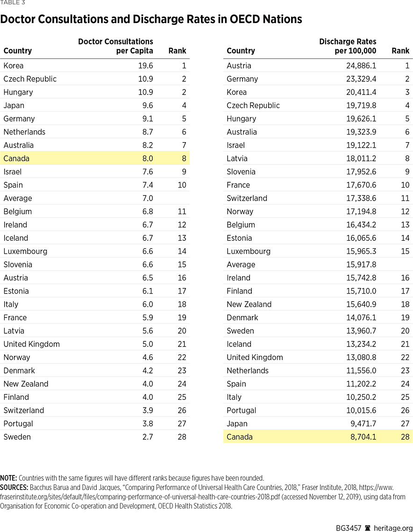413x532 pixels.
Task: Click the Average 15,917.8 row in right table
Action: (318, 265)
